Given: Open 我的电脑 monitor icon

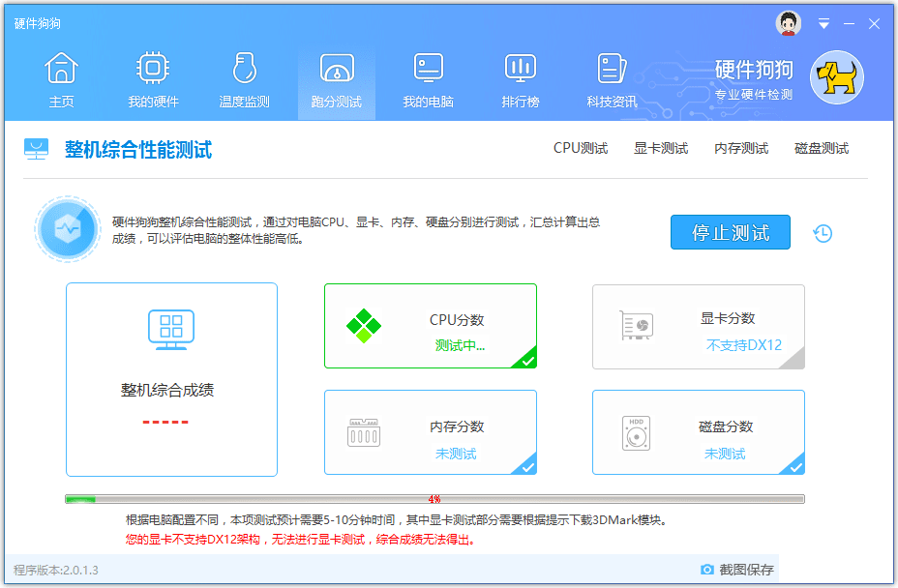Looking at the screenshot, I should (x=429, y=68).
